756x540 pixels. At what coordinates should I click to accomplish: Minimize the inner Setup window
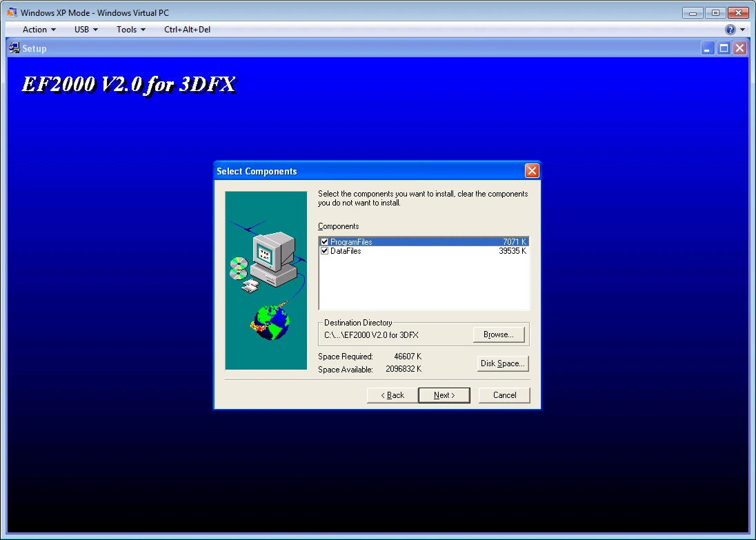pyautogui.click(x=707, y=48)
